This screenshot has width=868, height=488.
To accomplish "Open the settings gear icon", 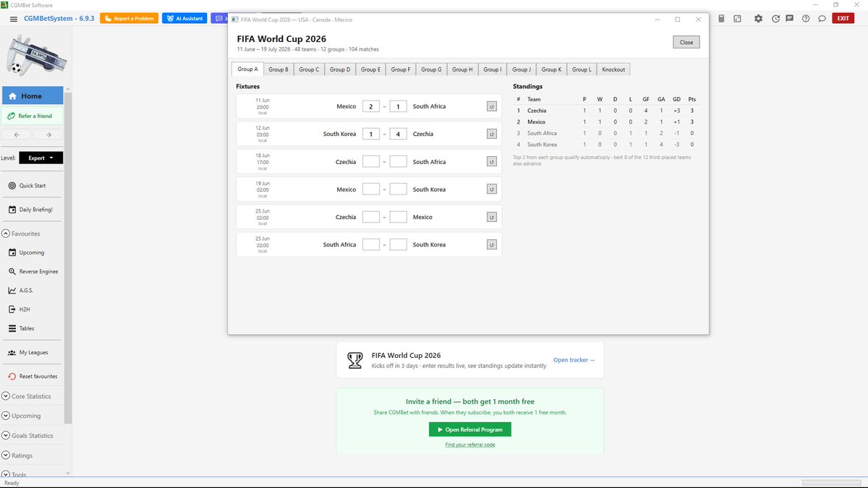I will 758,19.
